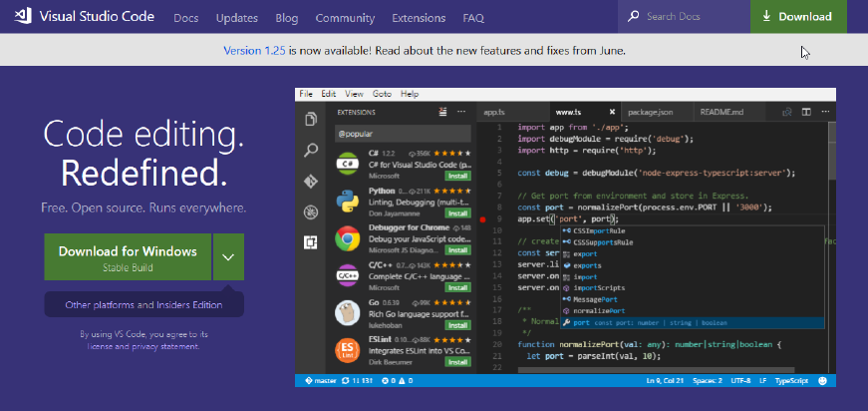Image resolution: width=868 pixels, height=411 pixels.
Task: Click the green Download button in the header
Action: pyautogui.click(x=798, y=17)
